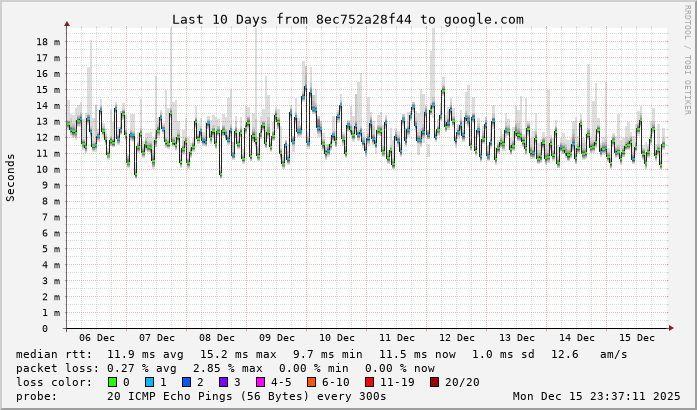This screenshot has height=410, width=697.
Task: Click the dark red 20/20 loss swatch
Action: coord(435,382)
